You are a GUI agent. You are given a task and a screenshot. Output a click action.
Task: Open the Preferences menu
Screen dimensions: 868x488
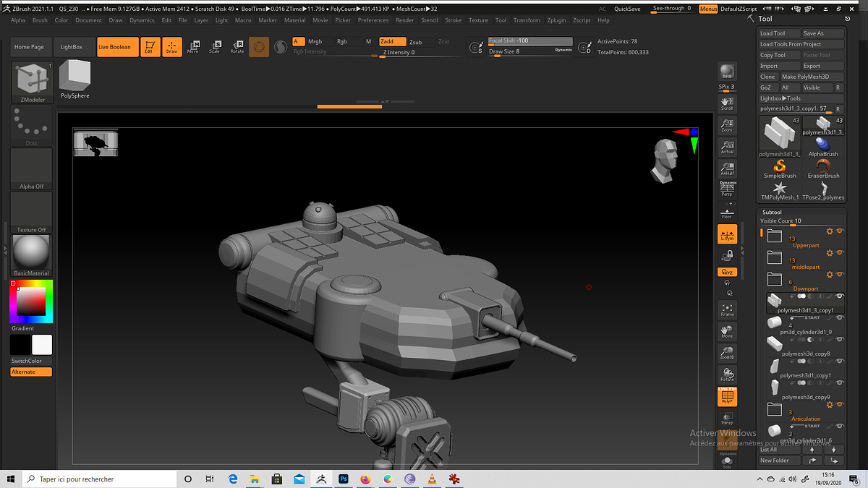373,20
